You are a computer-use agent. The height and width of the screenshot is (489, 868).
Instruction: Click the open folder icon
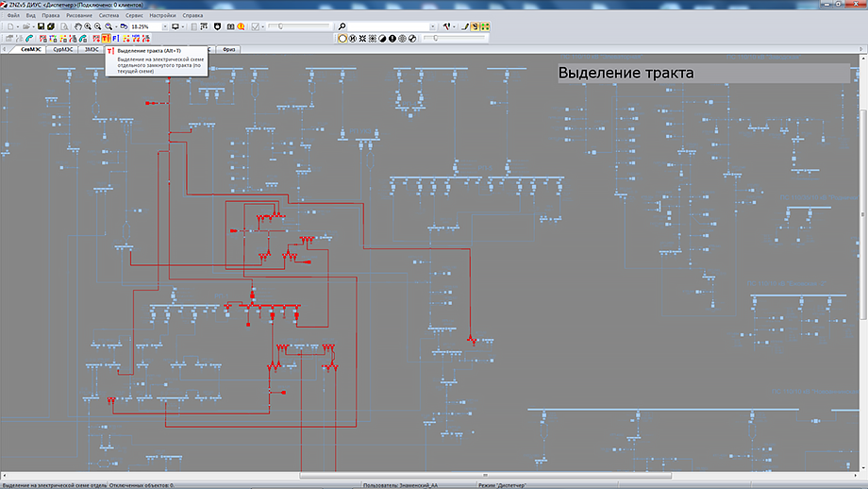click(x=25, y=26)
